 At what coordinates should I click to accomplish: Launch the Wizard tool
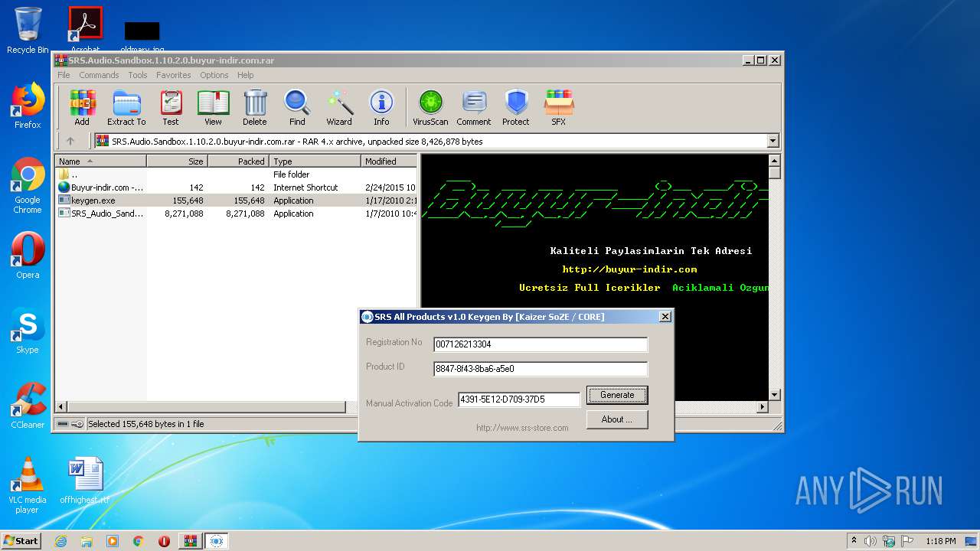pyautogui.click(x=339, y=108)
